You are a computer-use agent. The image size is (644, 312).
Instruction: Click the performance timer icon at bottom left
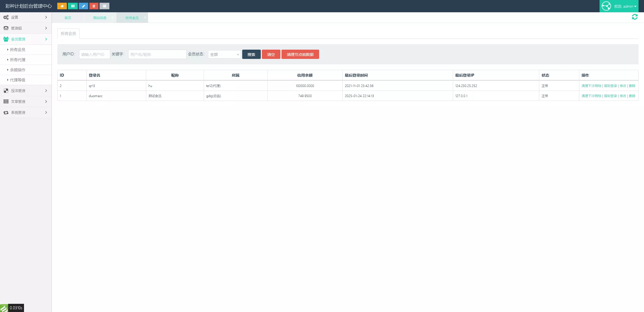coord(4,308)
